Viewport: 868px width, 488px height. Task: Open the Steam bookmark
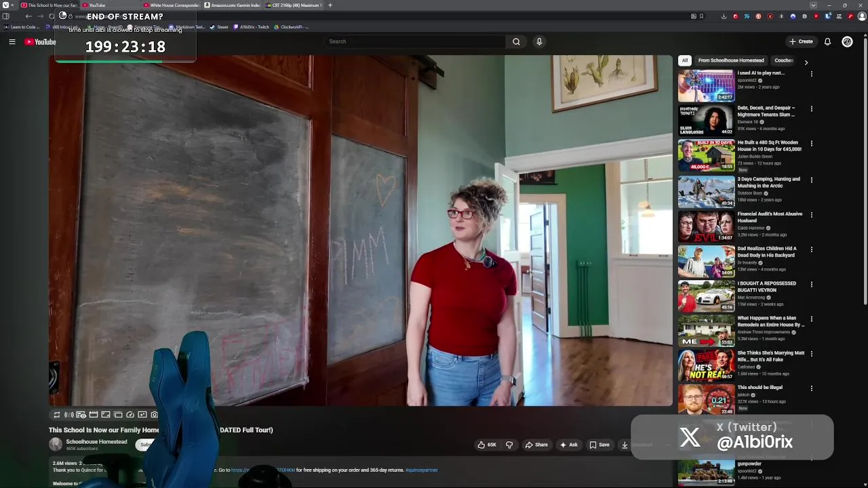click(219, 27)
